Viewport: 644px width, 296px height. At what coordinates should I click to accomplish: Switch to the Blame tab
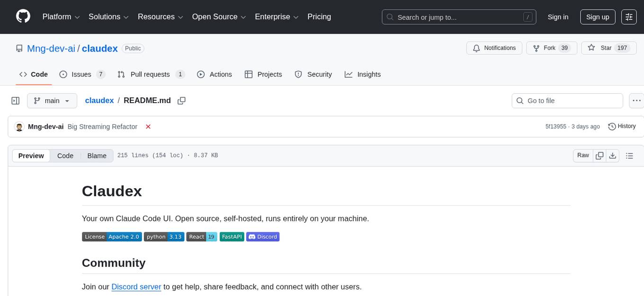(x=97, y=156)
